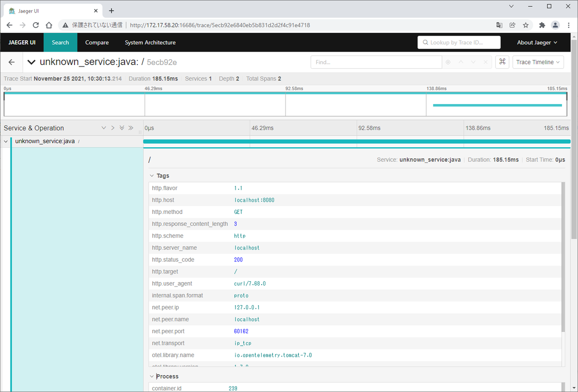Open the browser profile avatar
The width and height of the screenshot is (578, 392).
click(555, 25)
